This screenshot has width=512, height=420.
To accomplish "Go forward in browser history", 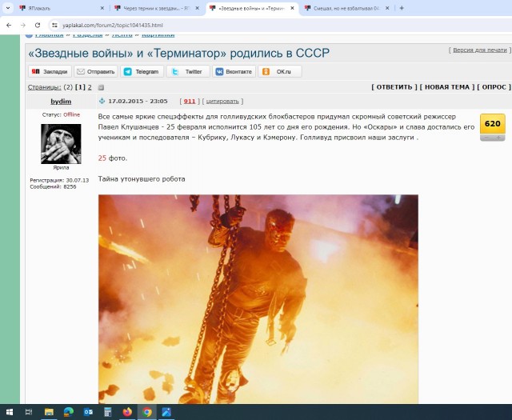I will click(x=23, y=25).
